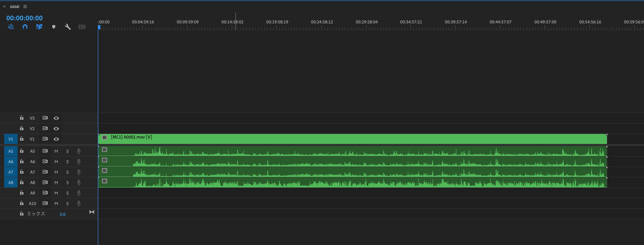Enable voice-over record on track A5
This screenshot has height=245, width=644.
79,151
